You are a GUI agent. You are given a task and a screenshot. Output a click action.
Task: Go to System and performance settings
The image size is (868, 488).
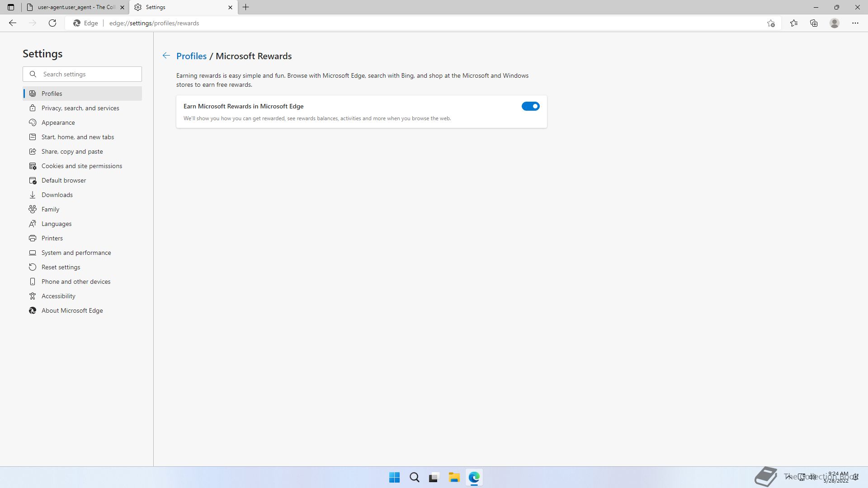pyautogui.click(x=76, y=253)
